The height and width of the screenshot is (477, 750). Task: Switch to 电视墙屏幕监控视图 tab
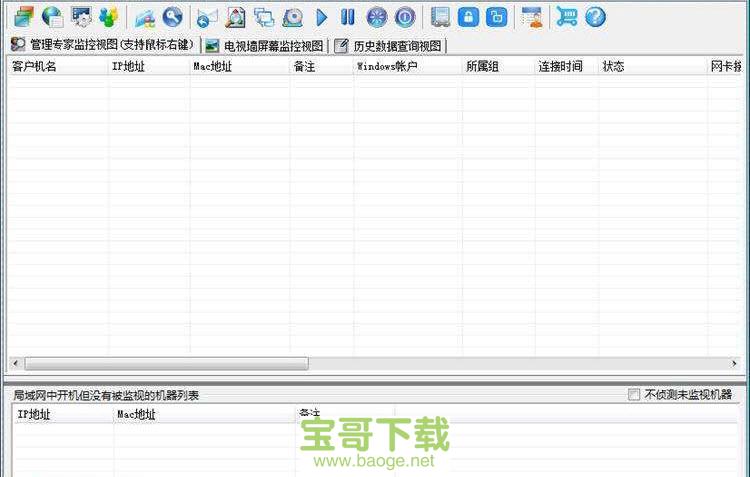[265, 46]
